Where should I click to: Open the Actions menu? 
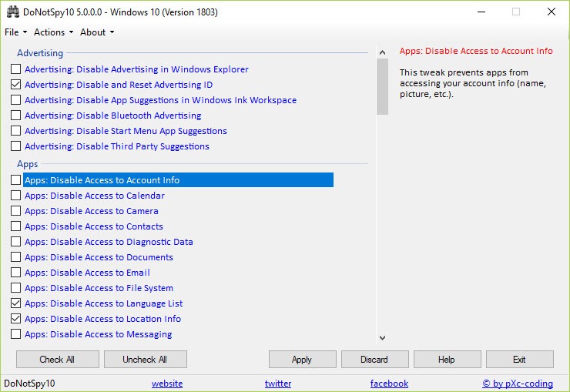[x=53, y=32]
